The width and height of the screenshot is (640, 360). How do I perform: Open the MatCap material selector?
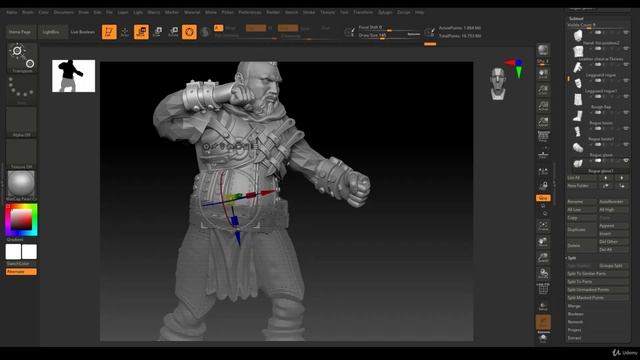click(22, 186)
